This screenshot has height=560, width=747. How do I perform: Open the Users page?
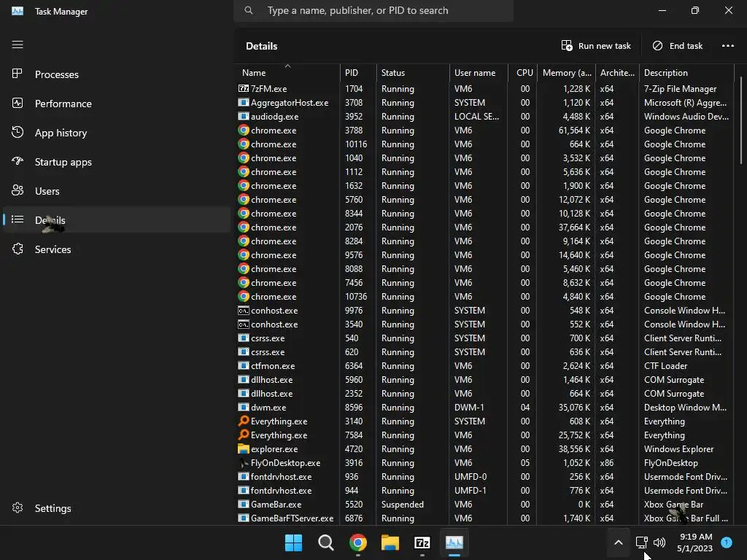tap(117, 191)
